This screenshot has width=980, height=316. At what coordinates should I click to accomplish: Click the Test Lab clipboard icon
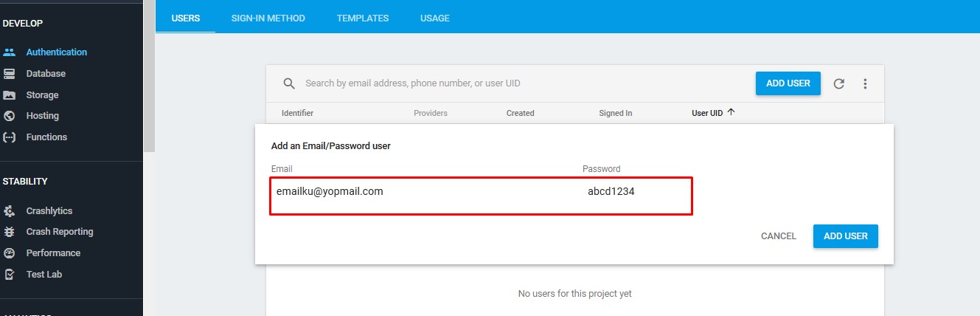10,275
